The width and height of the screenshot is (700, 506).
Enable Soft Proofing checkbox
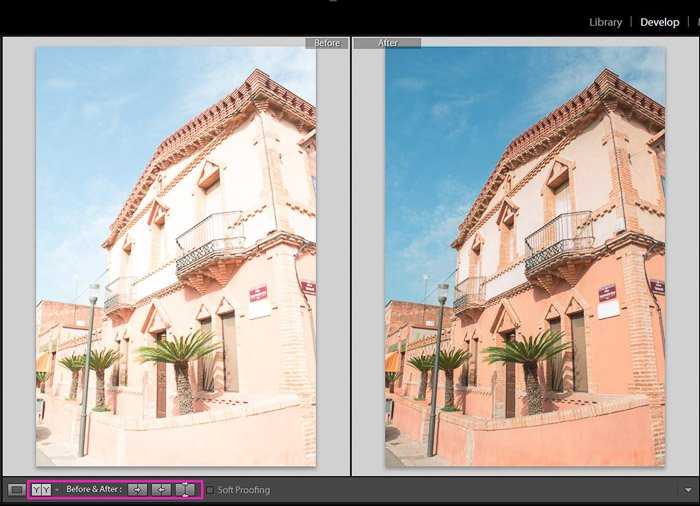pyautogui.click(x=210, y=490)
